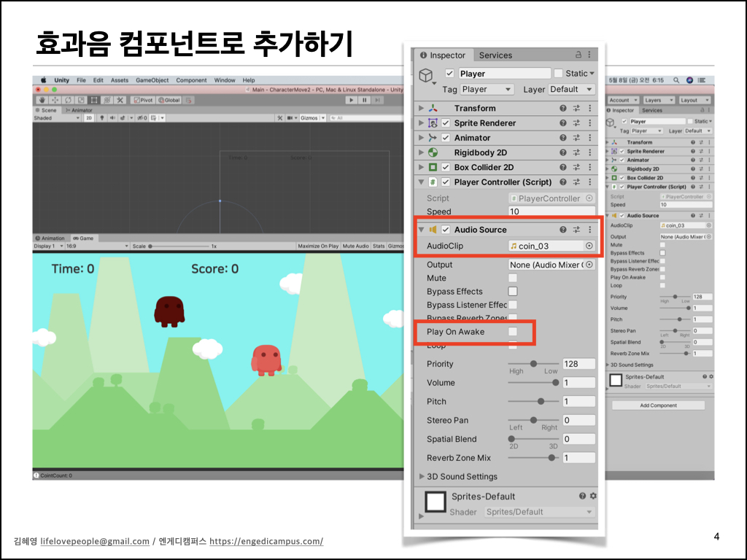This screenshot has width=747, height=560.
Task: Disable Animator checkbox in enlarged Inspector
Action: 446,138
